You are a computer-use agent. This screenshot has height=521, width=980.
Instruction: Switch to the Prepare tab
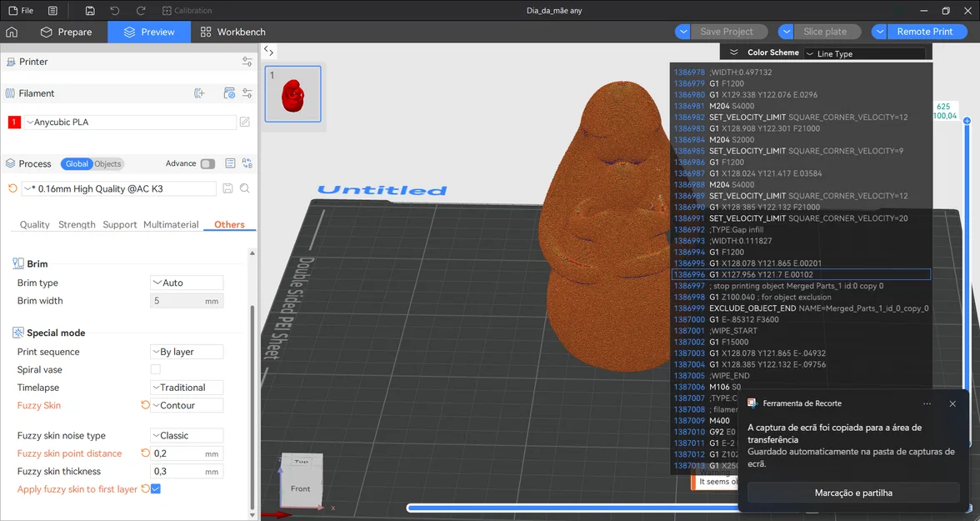[67, 32]
